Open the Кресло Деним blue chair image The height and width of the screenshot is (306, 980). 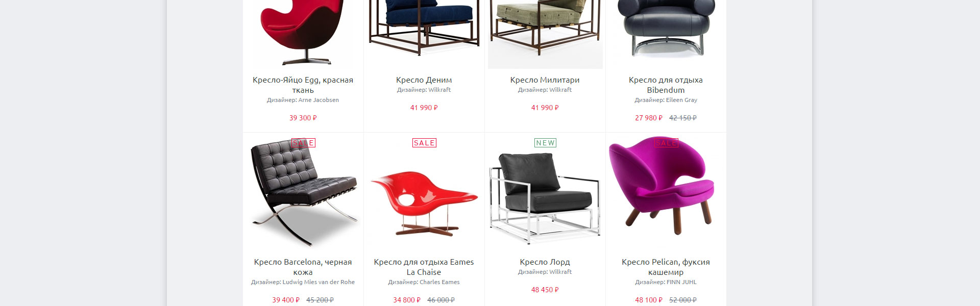tap(424, 30)
